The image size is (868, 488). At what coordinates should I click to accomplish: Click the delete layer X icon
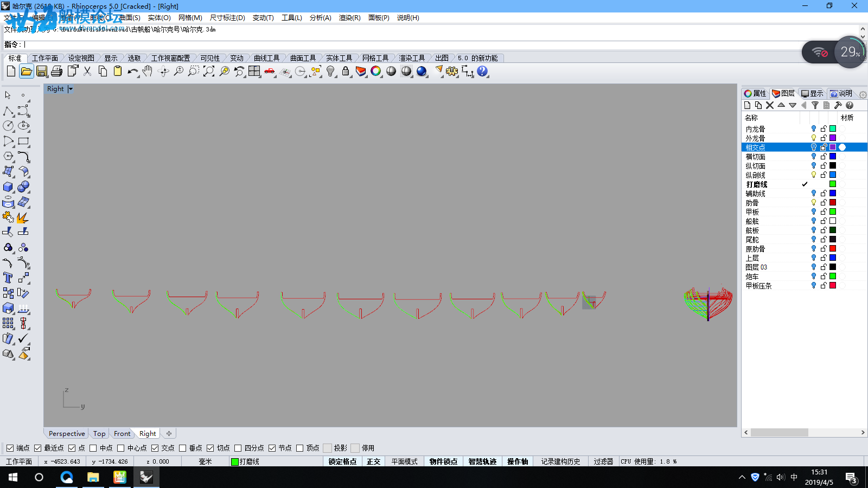click(769, 105)
